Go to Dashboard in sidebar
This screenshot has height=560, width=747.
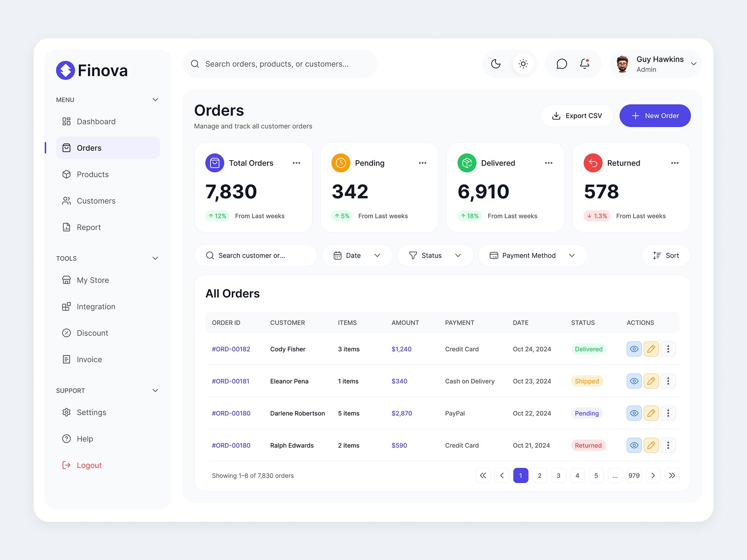(108, 121)
